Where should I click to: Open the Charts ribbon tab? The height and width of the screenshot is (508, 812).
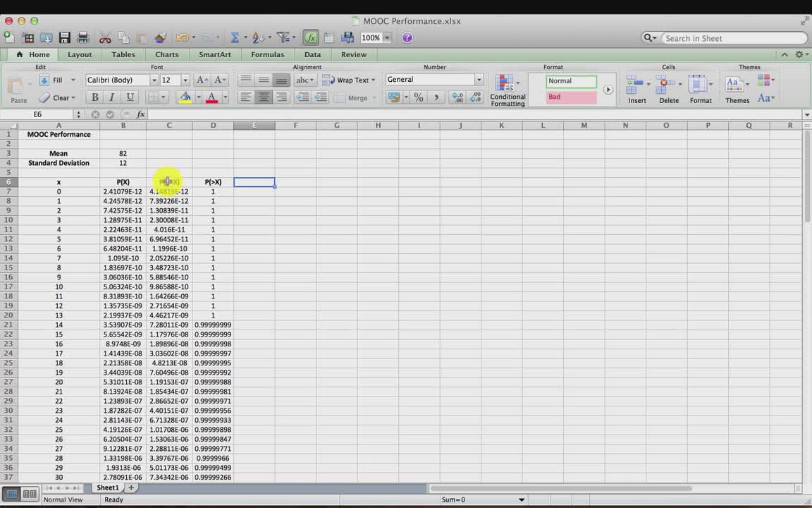point(167,54)
